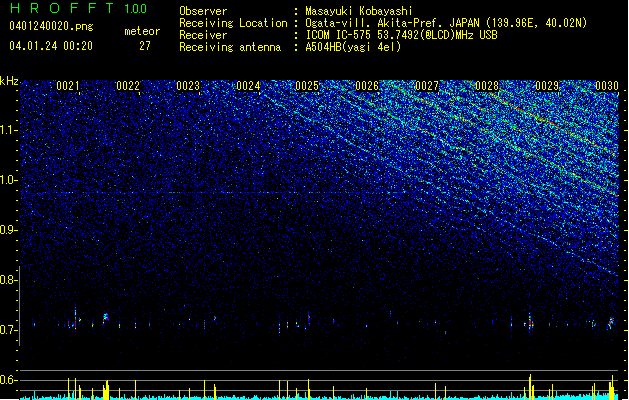
Task: Click time marker 0022
Action: (128, 86)
